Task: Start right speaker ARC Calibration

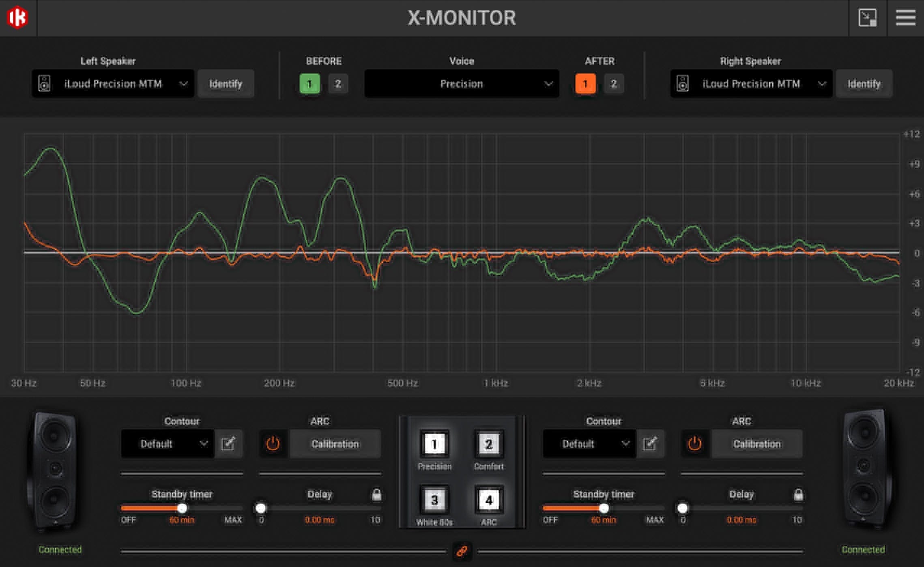Action: click(x=756, y=443)
